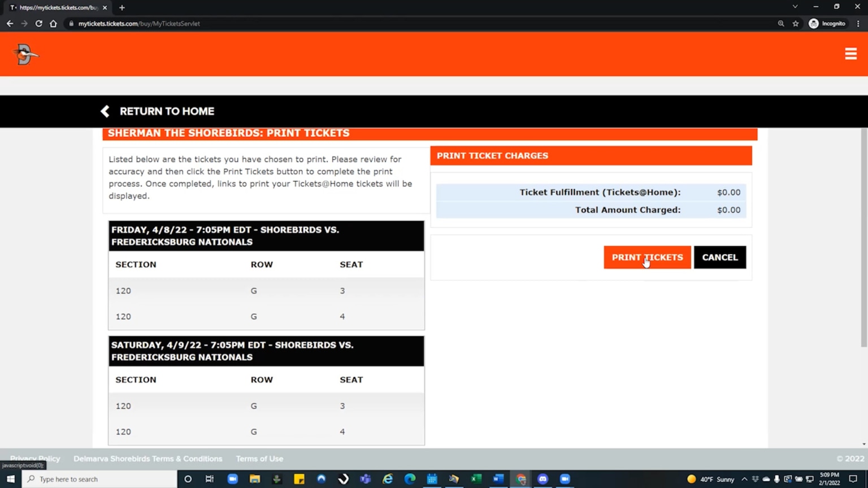The height and width of the screenshot is (488, 868).
Task: Click the Print Tickets button
Action: (646, 258)
